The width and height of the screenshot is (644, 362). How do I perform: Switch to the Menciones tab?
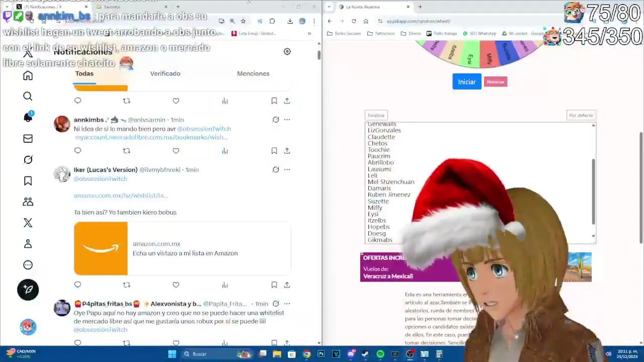[x=253, y=73]
